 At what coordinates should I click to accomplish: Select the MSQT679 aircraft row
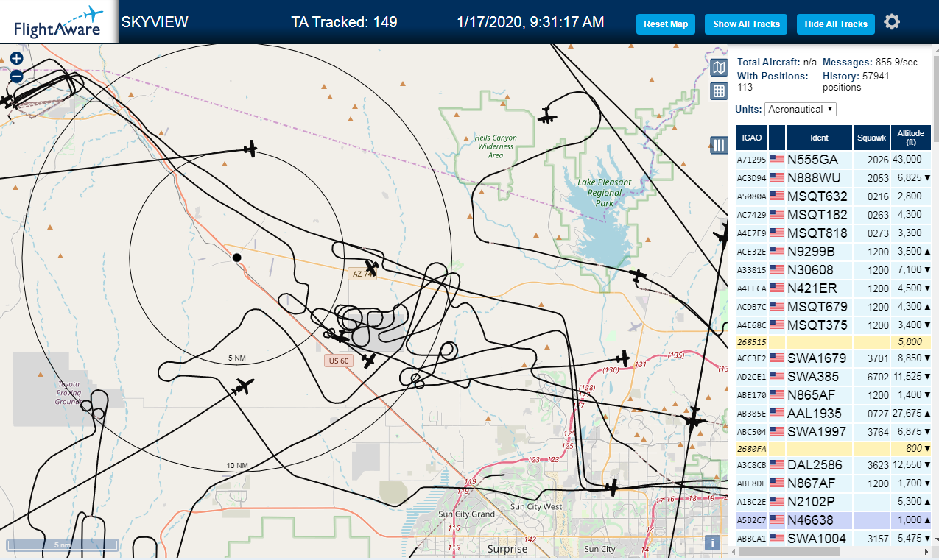(834, 306)
